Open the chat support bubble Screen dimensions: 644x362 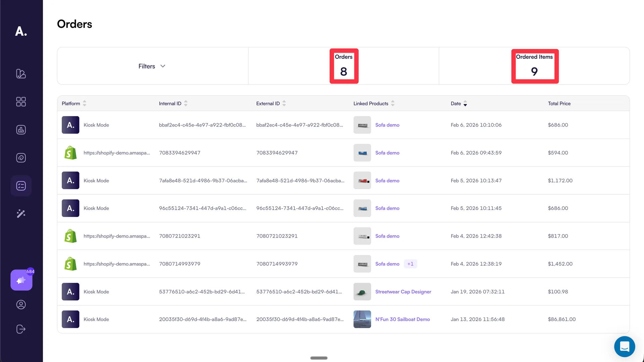pyautogui.click(x=624, y=346)
